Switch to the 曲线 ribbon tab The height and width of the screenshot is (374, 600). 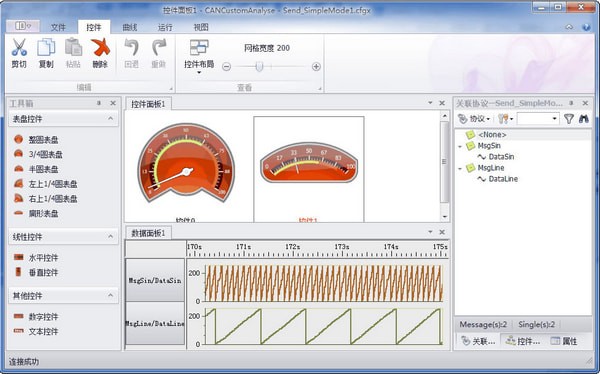click(130, 27)
